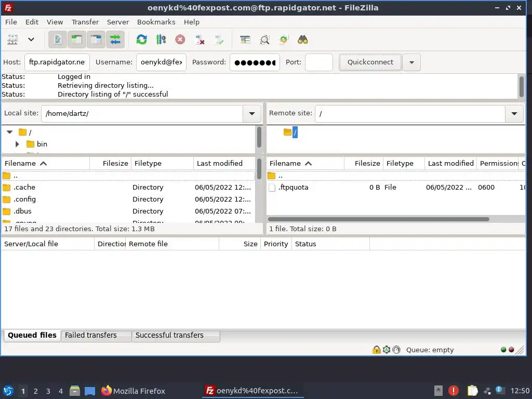Viewport: 532px width, 399px height.
Task: Open the Quickconnect history dropdown
Action: [411, 62]
